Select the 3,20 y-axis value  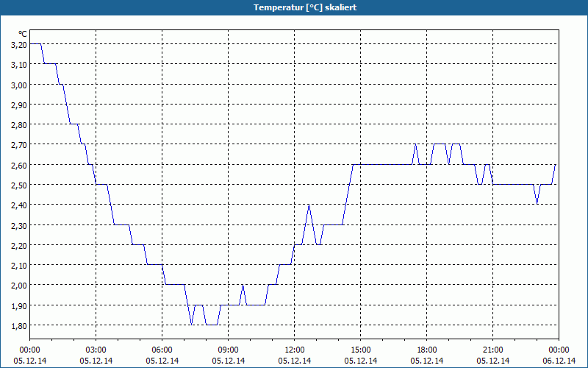coord(19,45)
